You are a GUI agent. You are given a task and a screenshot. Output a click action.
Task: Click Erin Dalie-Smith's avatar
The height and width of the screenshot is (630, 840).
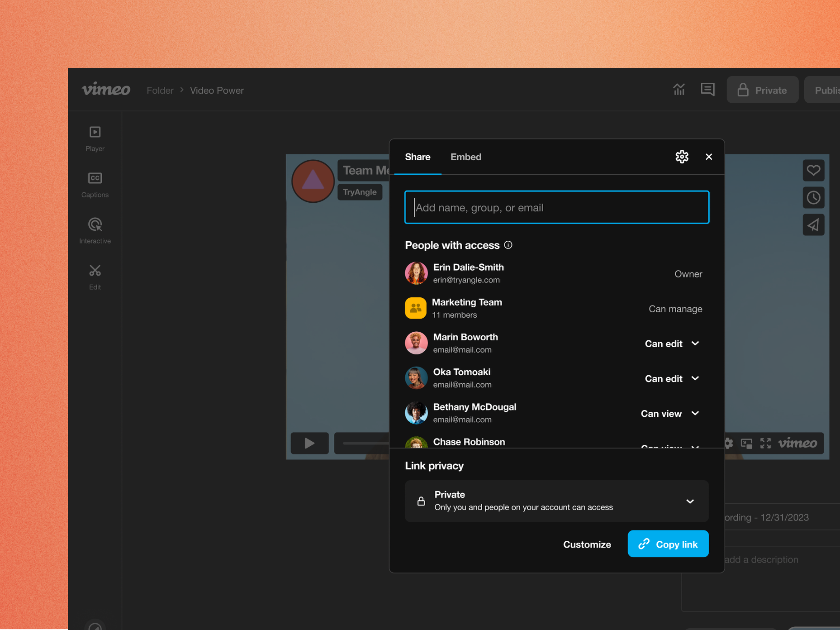(x=416, y=273)
